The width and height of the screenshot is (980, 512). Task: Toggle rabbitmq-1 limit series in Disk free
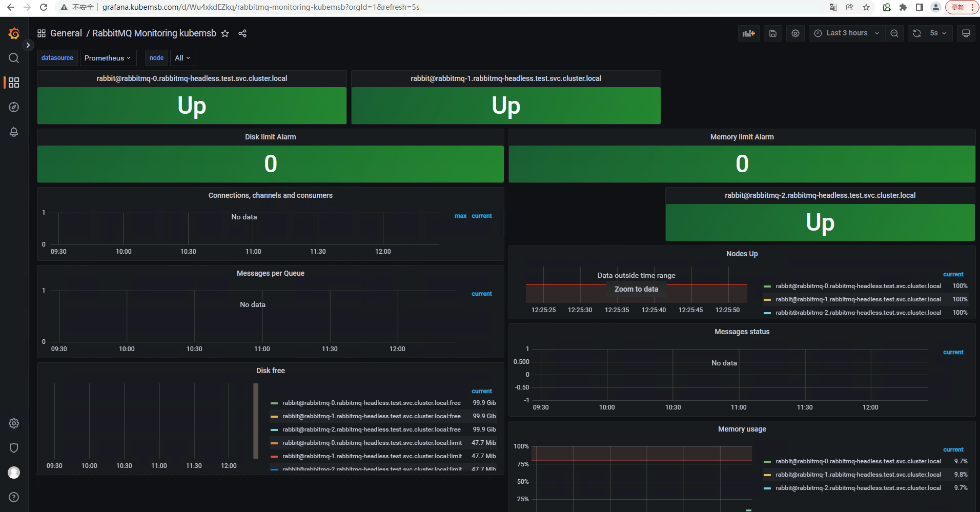point(372,456)
